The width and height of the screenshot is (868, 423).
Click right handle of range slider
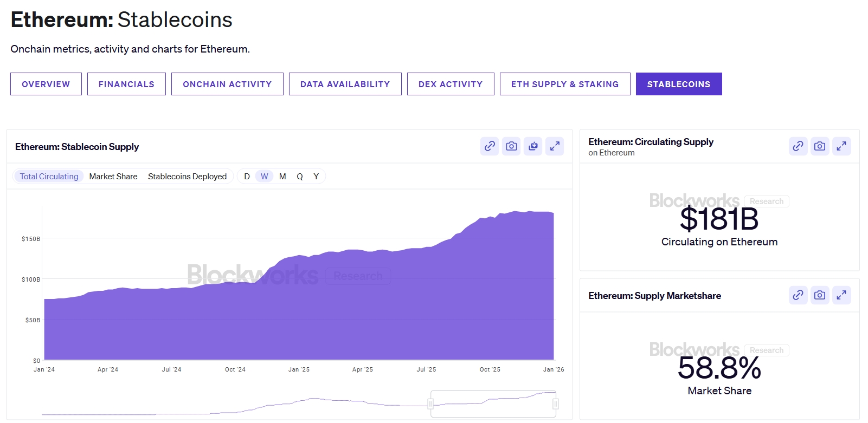tap(556, 404)
